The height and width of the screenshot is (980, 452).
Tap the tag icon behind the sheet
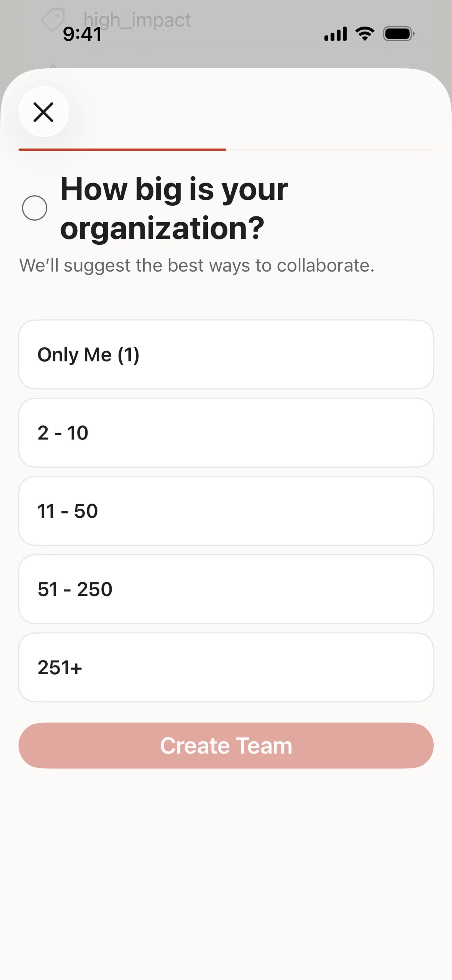pyautogui.click(x=52, y=19)
